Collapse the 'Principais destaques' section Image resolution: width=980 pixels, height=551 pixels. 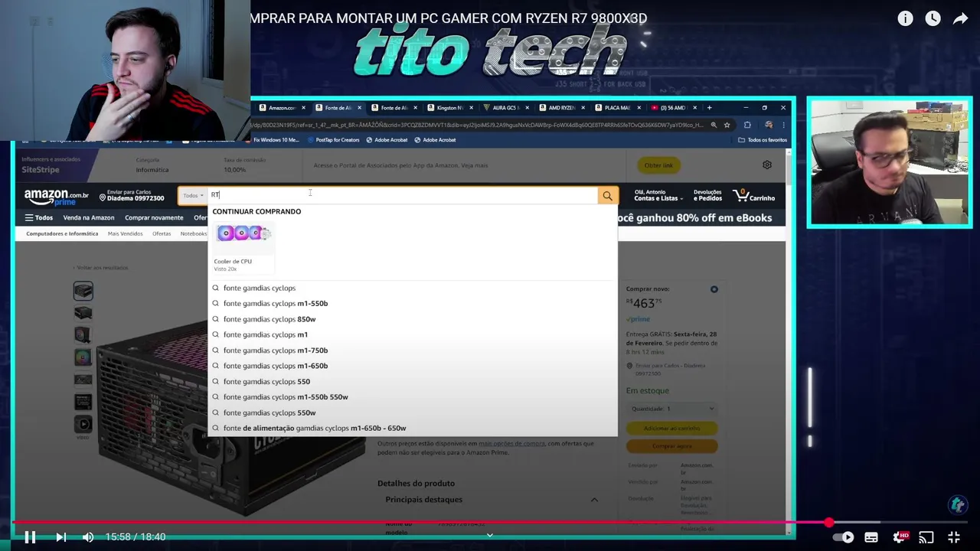[594, 500]
